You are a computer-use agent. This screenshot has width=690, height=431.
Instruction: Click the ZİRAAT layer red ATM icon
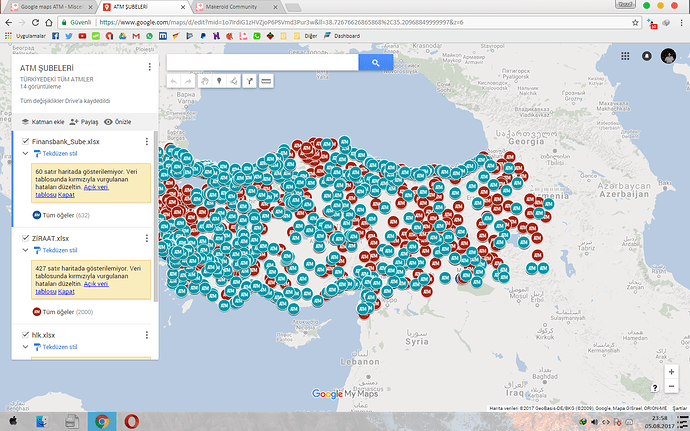[x=37, y=312]
